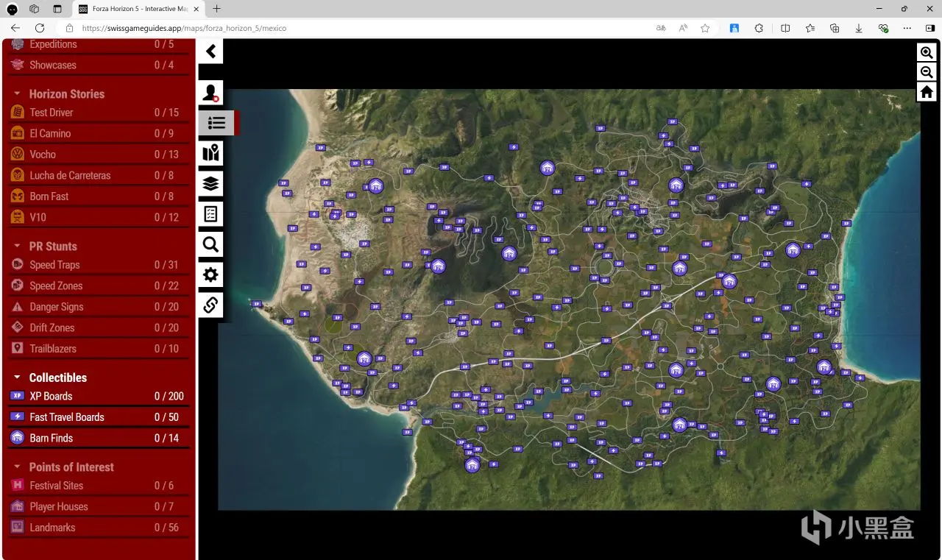Open the browser sidebar panel icon

(929, 28)
